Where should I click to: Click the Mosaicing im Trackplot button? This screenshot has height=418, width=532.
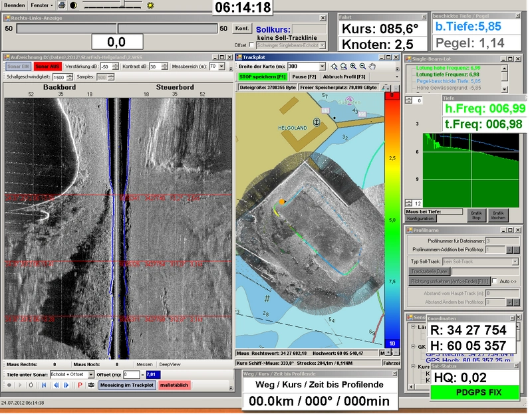[x=127, y=387]
